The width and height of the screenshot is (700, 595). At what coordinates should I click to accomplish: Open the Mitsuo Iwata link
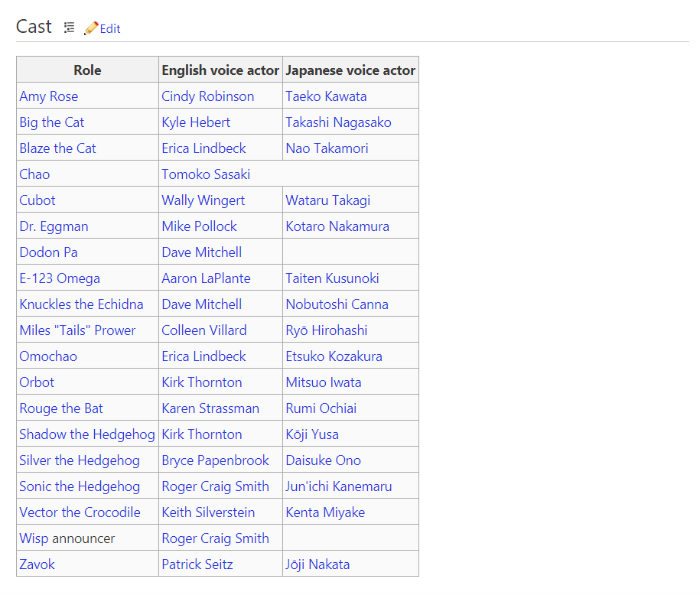tap(323, 382)
